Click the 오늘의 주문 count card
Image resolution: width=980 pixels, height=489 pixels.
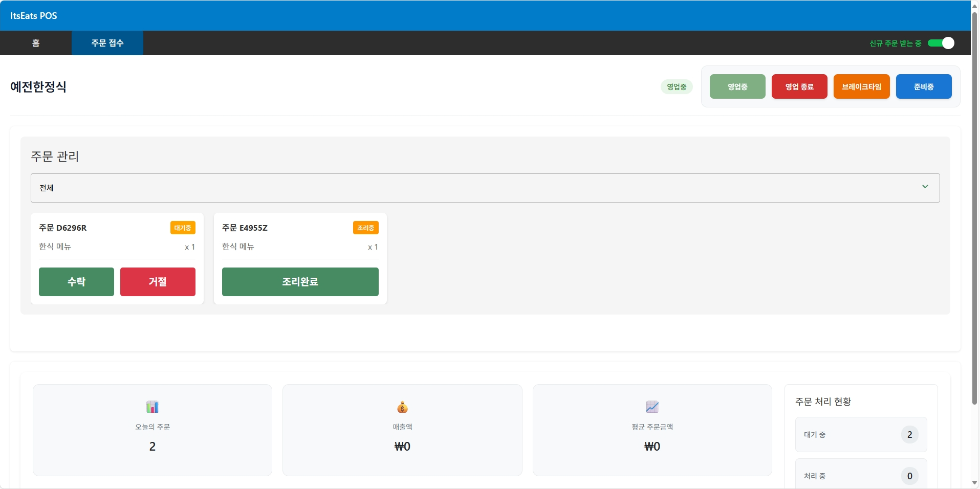coord(153,430)
